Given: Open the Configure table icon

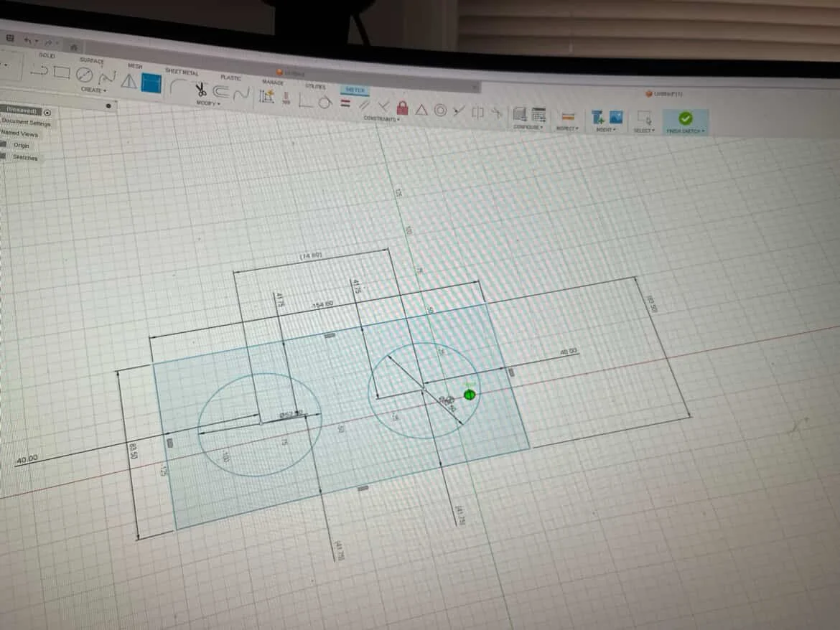Looking at the screenshot, I should (538, 115).
